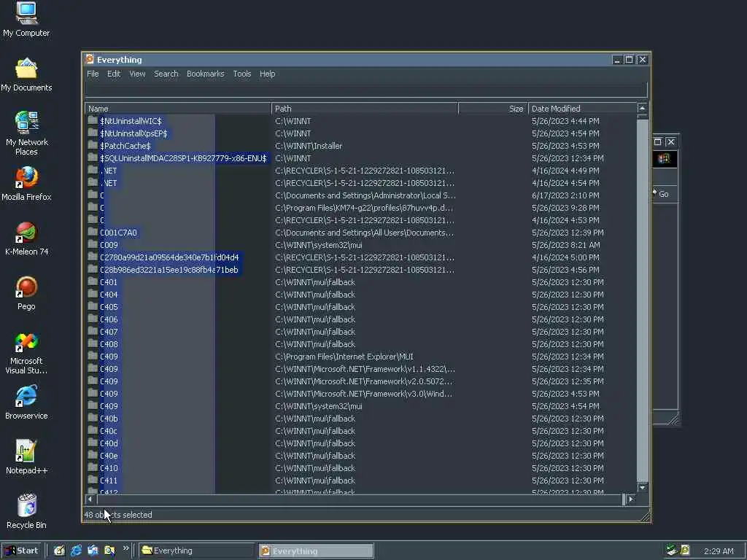Open the Edit menu
Screen dimensions: 747x560
tap(113, 74)
